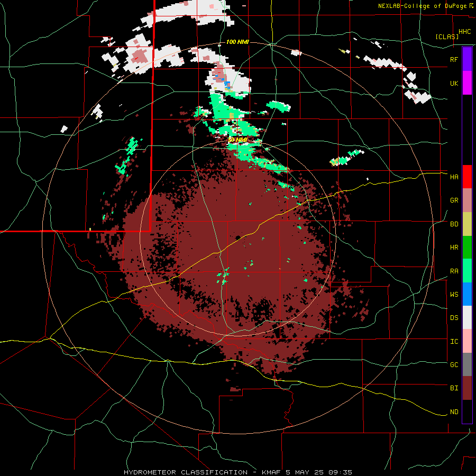
Task: Click the BI dark red legend swatch
Action: (467, 388)
